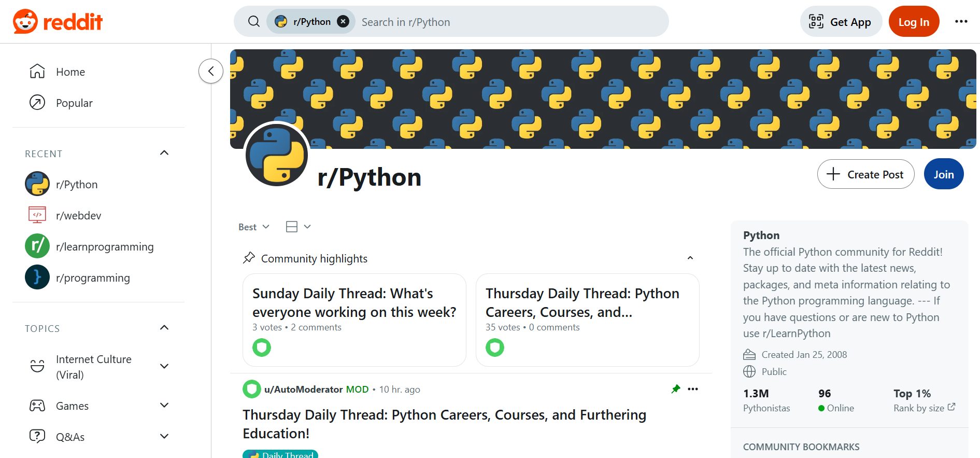Click u/AutoModerator username

click(x=303, y=390)
